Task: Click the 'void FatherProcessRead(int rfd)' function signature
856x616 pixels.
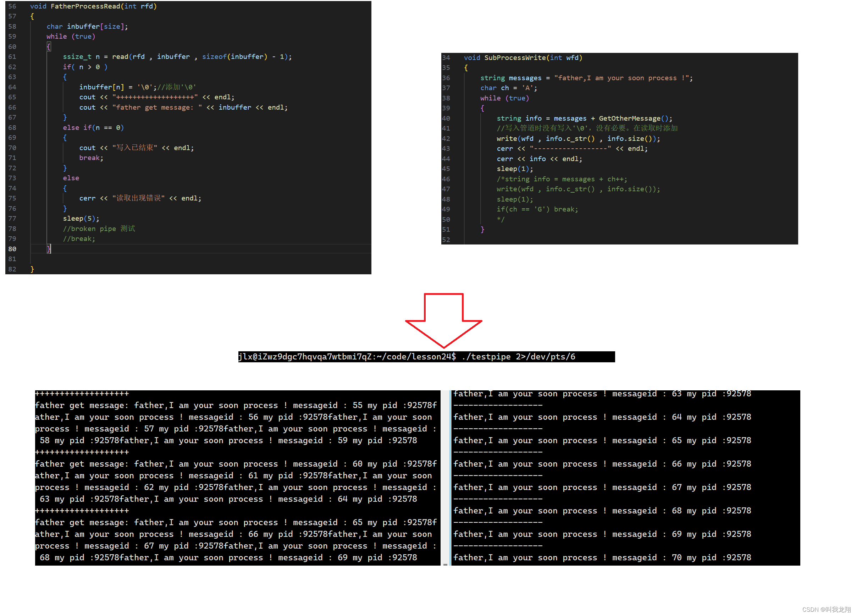Action: point(93,6)
